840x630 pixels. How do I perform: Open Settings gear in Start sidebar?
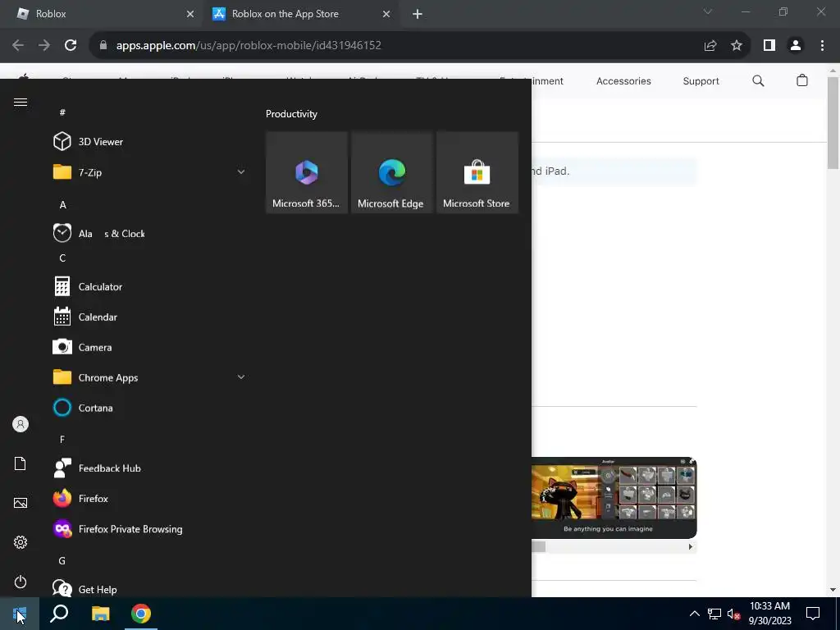pos(21,542)
